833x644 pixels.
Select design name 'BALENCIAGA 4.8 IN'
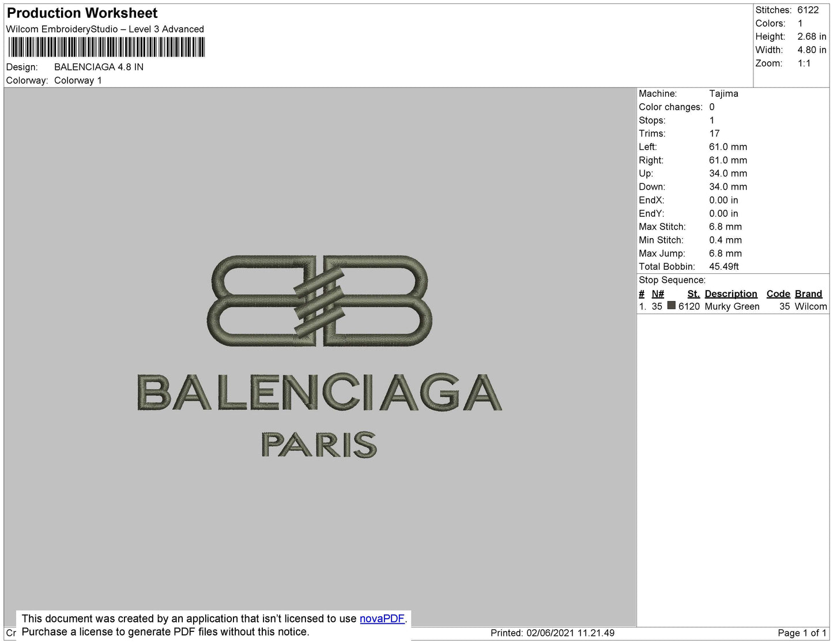tap(99, 67)
